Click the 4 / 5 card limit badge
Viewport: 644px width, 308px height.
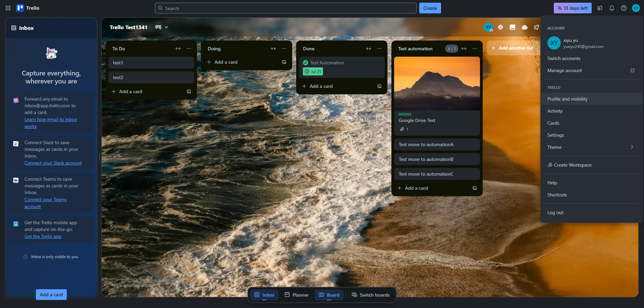click(452, 49)
